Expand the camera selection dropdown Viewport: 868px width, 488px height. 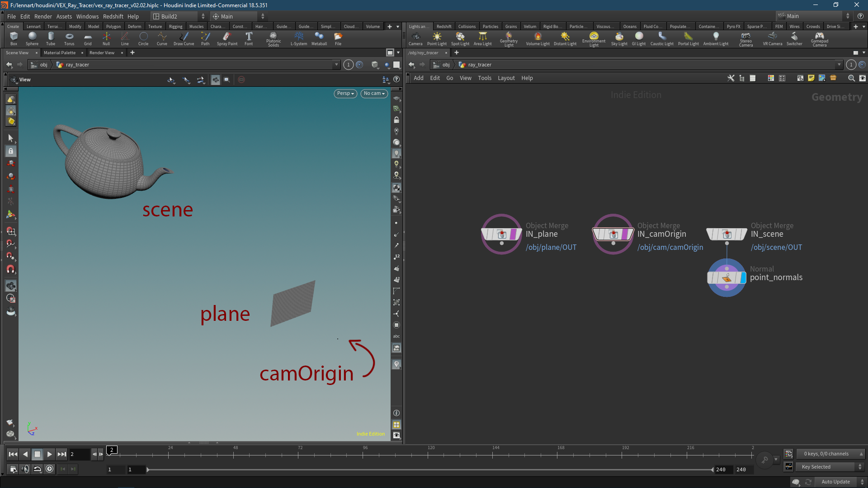tap(374, 93)
